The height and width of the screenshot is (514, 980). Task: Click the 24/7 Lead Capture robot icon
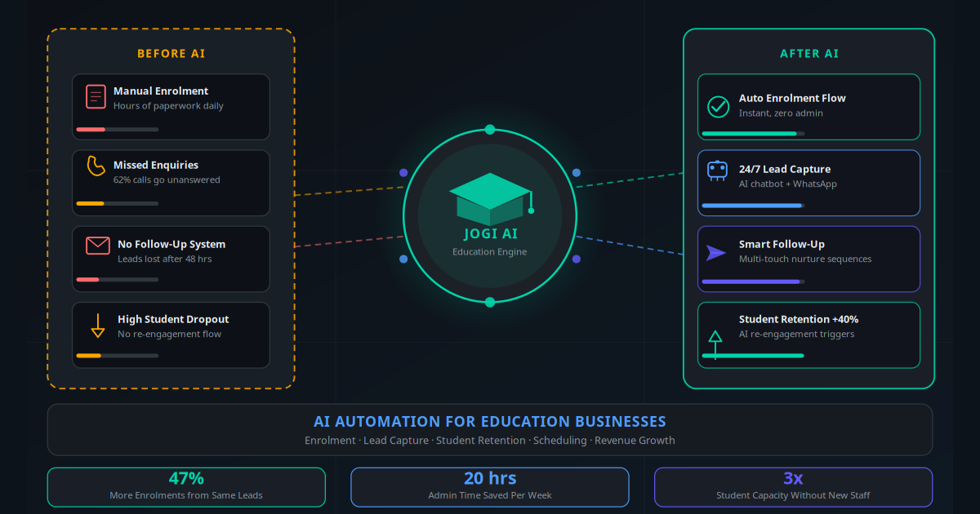click(x=717, y=170)
